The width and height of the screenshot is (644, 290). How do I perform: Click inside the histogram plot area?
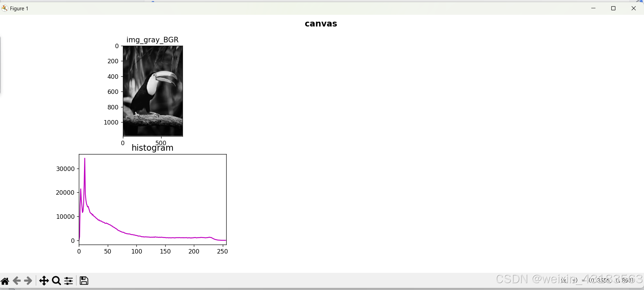point(153,200)
